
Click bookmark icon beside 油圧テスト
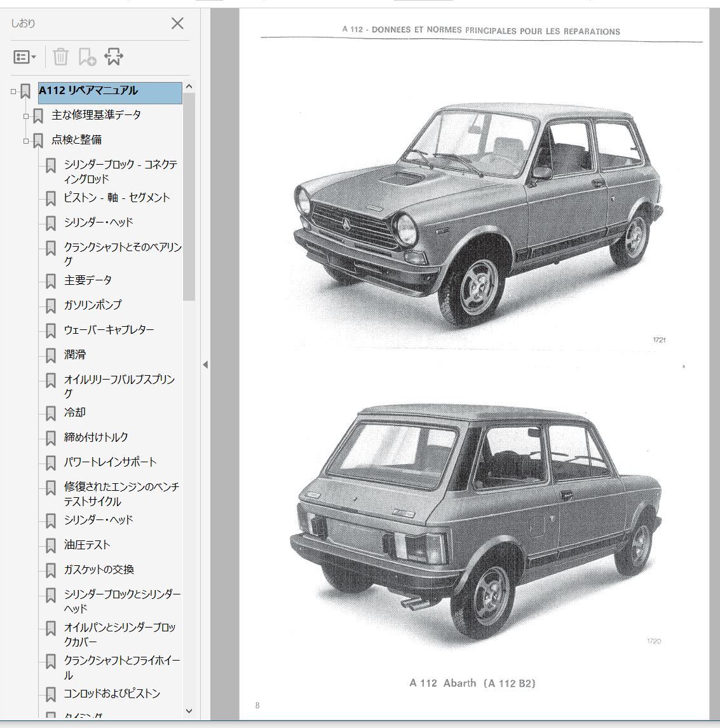[x=51, y=546]
